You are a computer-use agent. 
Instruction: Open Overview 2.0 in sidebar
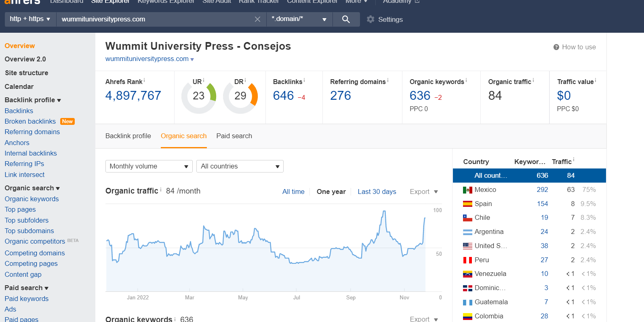coord(25,59)
